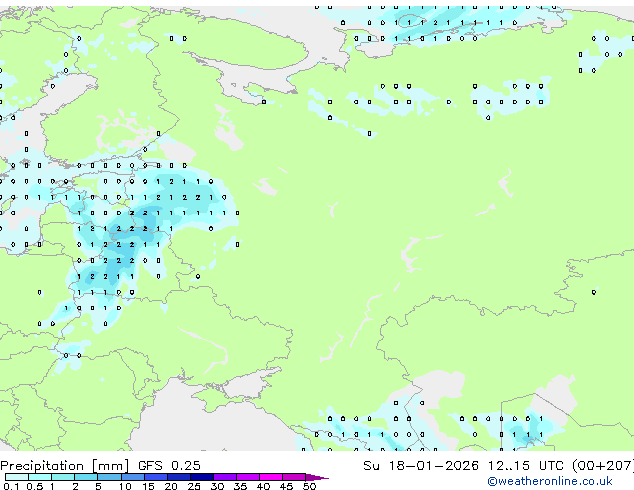This screenshot has height=490, width=634.
Task: Click the "Su 18-01-2026" date text
Action: [x=421, y=466]
